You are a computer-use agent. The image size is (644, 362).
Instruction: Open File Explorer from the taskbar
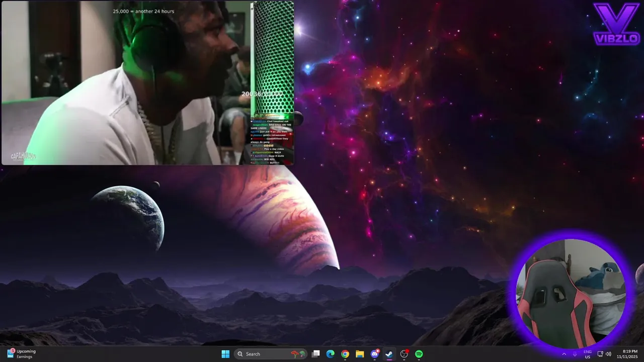tap(360, 354)
